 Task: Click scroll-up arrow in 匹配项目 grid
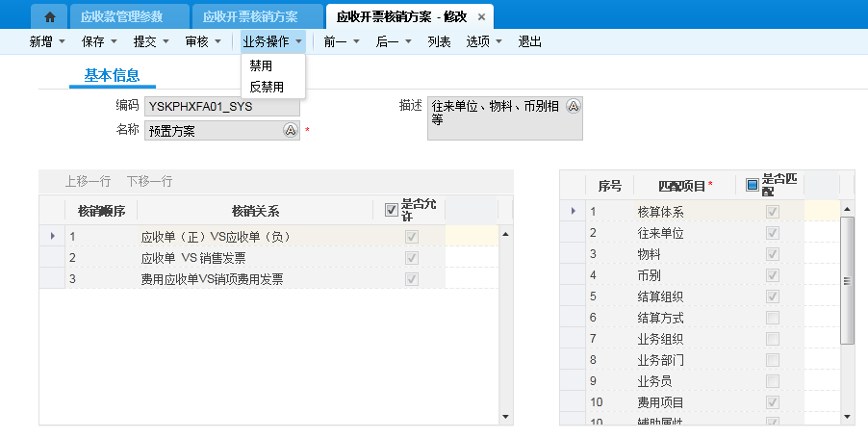pos(847,208)
